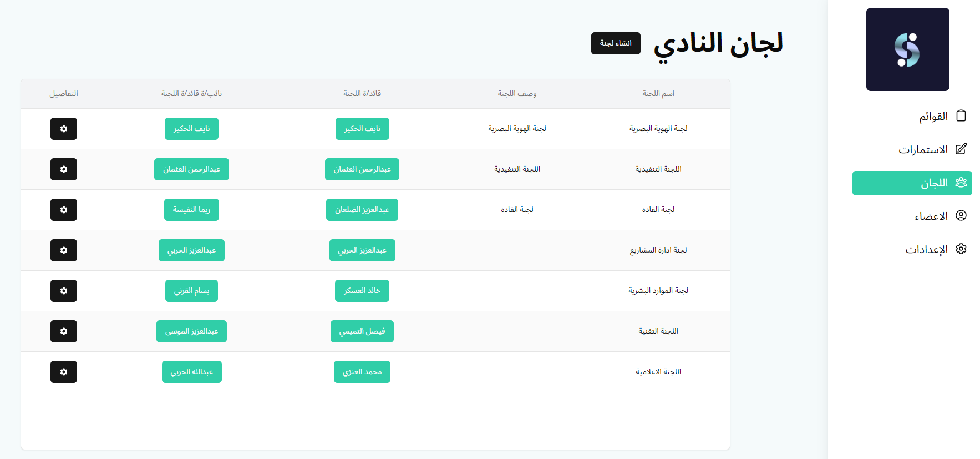Open details gear for لجنة القاده row
Viewport: 980px width, 459px height.
point(64,210)
